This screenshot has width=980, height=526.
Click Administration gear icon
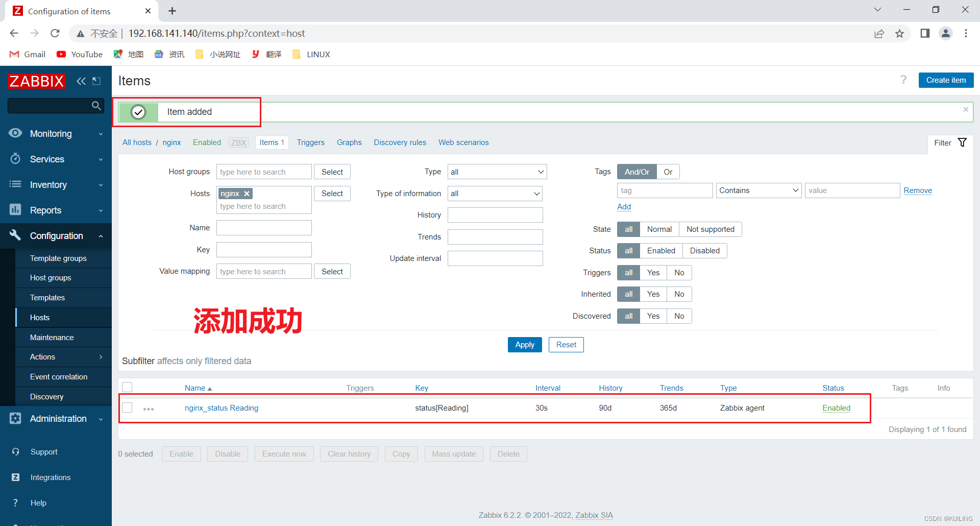(x=15, y=418)
